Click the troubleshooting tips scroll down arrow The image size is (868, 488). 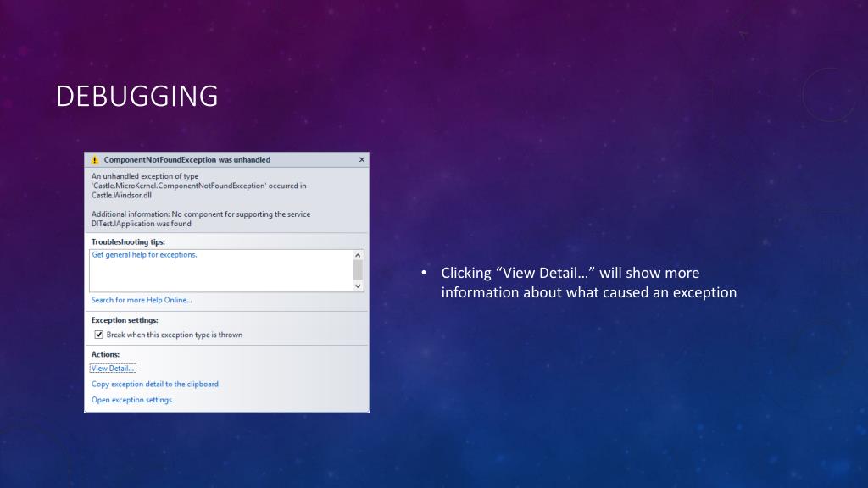(x=358, y=286)
